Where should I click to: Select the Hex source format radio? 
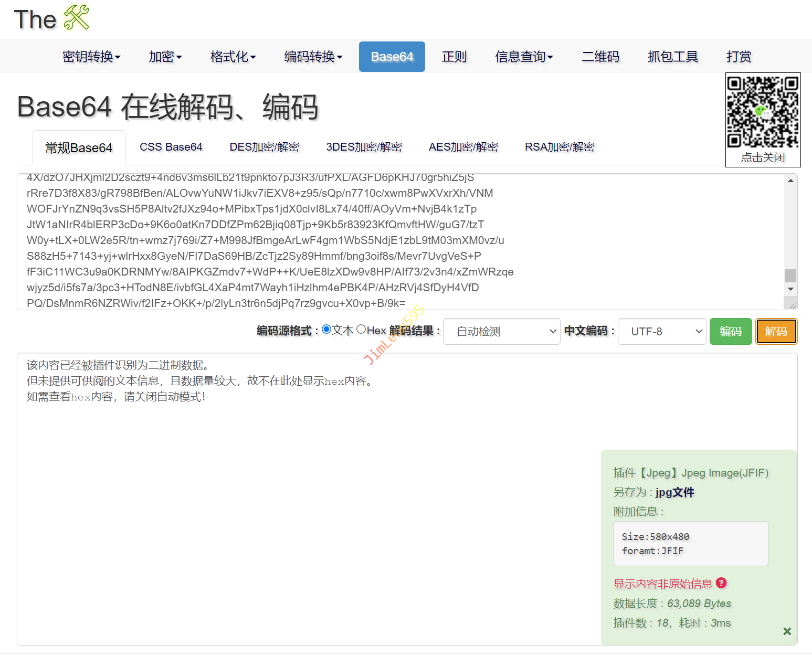[361, 329]
